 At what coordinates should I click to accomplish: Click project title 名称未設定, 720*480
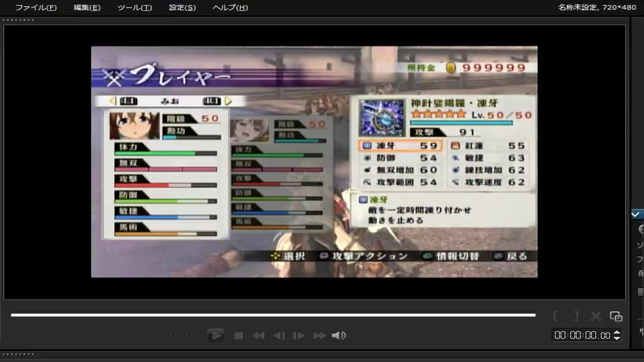[x=597, y=7]
